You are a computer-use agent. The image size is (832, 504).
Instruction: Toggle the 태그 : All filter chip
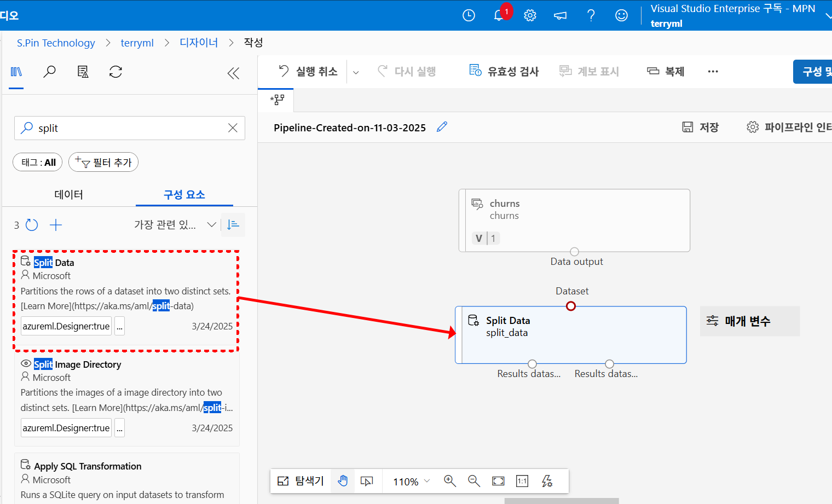click(x=37, y=162)
